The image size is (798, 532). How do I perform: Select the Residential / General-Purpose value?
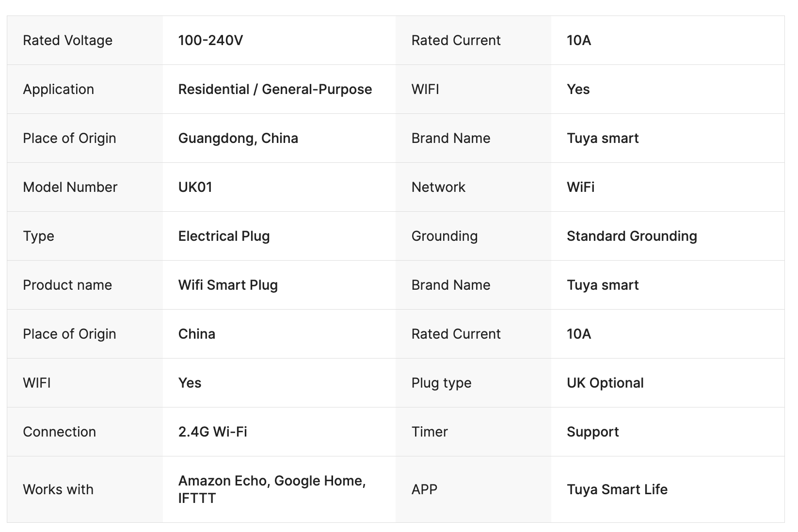point(275,89)
